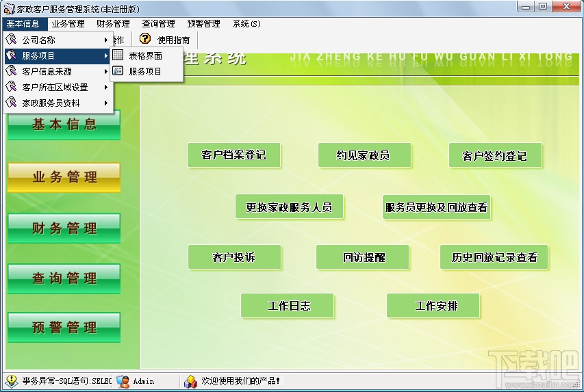Expand the 客户信息来源 submenu arrow
584x392 pixels.
point(106,71)
